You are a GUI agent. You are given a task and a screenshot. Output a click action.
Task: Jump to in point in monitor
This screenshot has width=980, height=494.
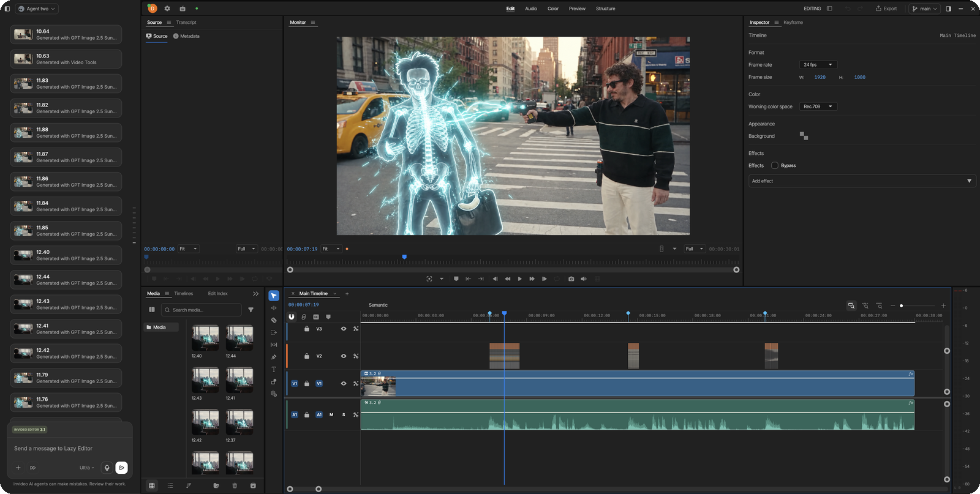click(469, 279)
